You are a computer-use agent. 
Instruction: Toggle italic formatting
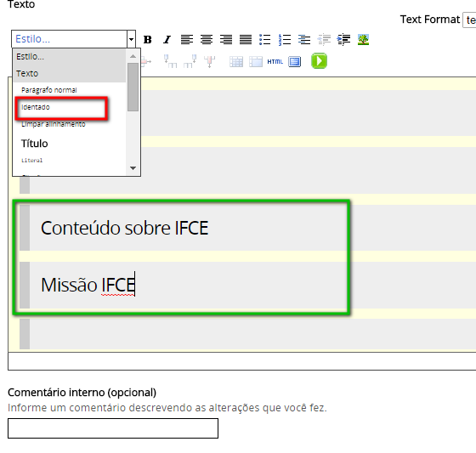(x=167, y=39)
